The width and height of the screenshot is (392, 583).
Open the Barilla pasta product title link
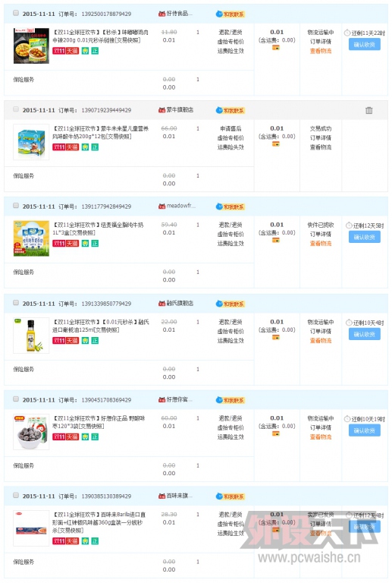pyautogui.click(x=99, y=522)
